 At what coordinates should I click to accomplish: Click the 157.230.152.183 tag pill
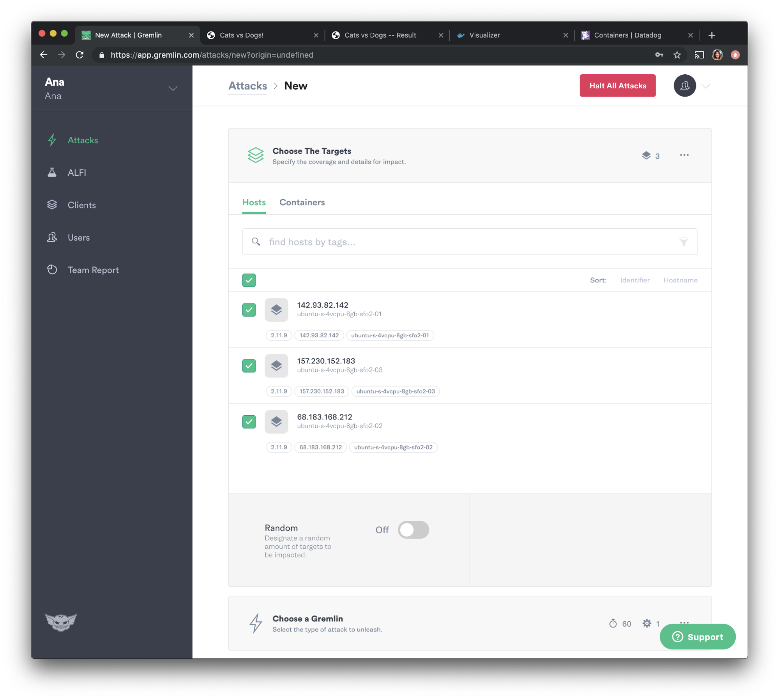coord(321,391)
